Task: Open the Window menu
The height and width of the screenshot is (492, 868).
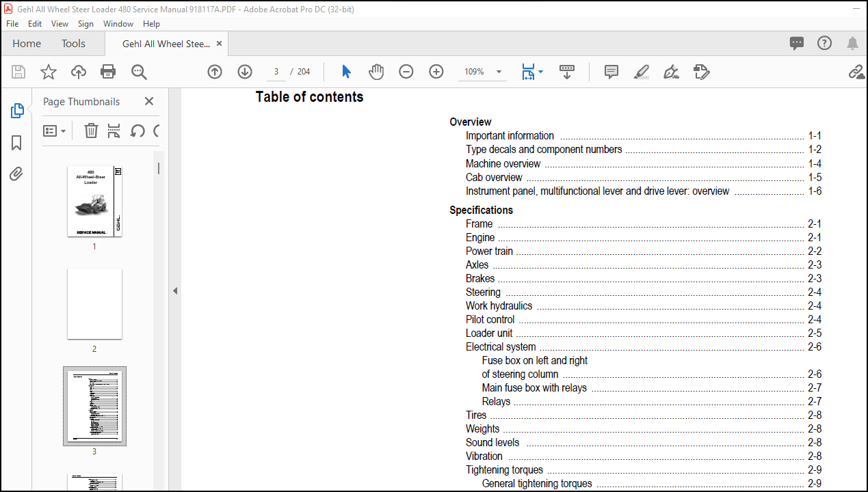Action: click(x=118, y=23)
